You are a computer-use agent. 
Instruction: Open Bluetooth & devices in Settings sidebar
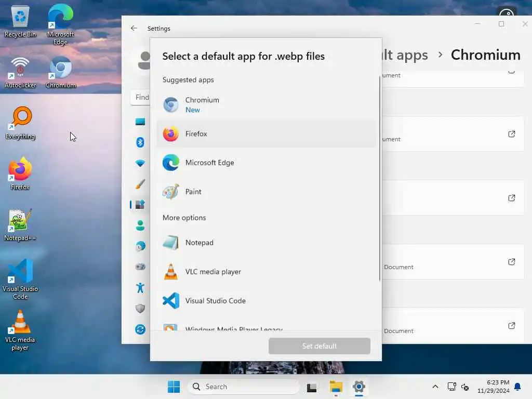pos(140,142)
